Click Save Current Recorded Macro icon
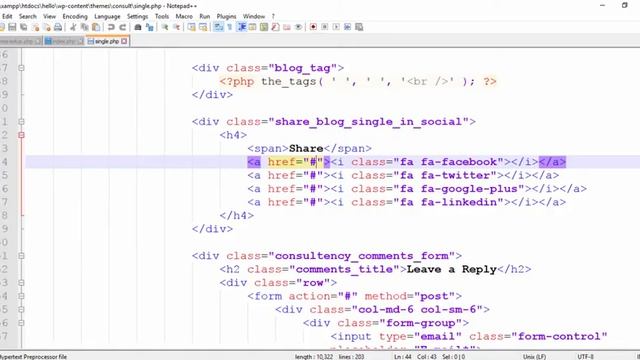 pyautogui.click(x=359, y=27)
